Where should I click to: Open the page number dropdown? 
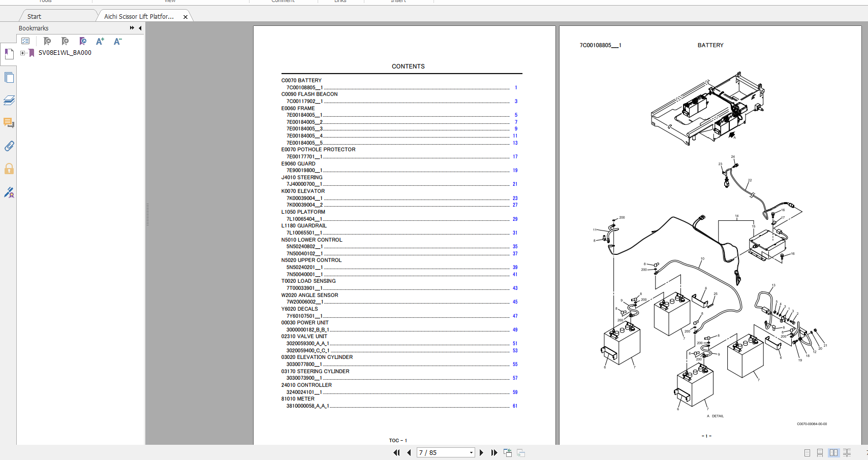471,452
